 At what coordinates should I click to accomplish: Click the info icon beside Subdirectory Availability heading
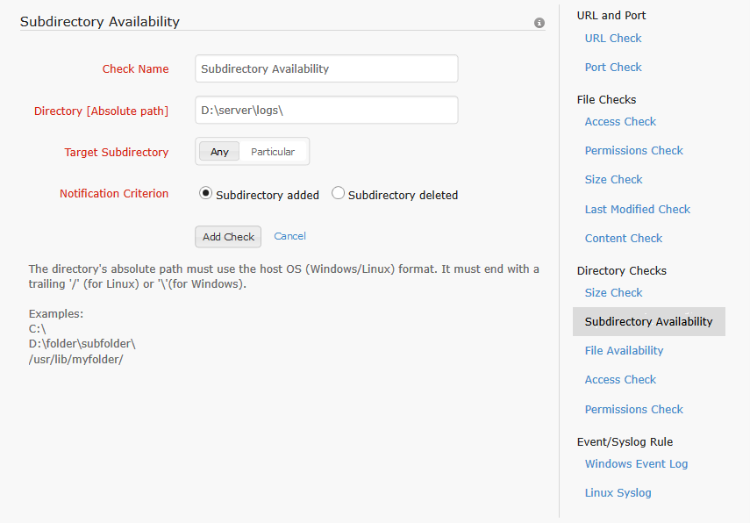[x=540, y=22]
